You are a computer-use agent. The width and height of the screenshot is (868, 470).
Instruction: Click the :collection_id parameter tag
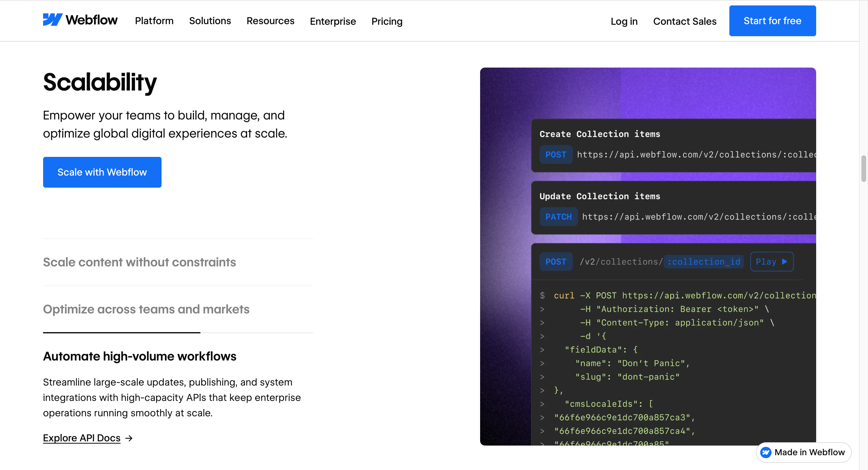click(703, 262)
